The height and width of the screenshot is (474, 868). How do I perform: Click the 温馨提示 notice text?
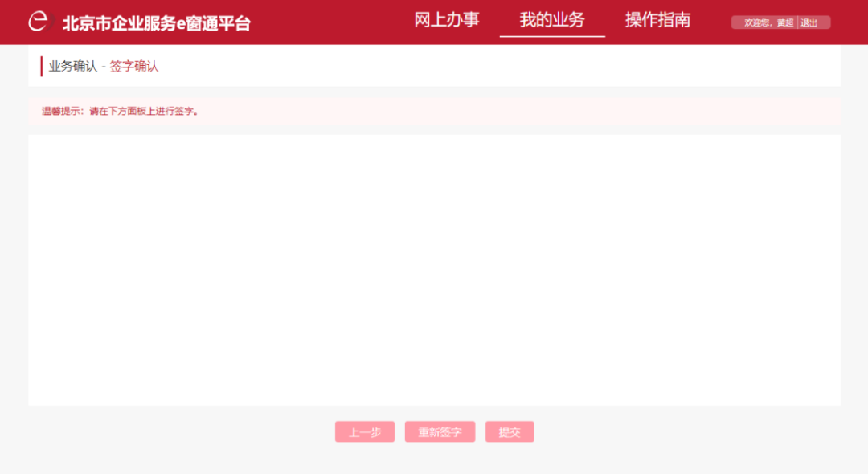coord(120,111)
